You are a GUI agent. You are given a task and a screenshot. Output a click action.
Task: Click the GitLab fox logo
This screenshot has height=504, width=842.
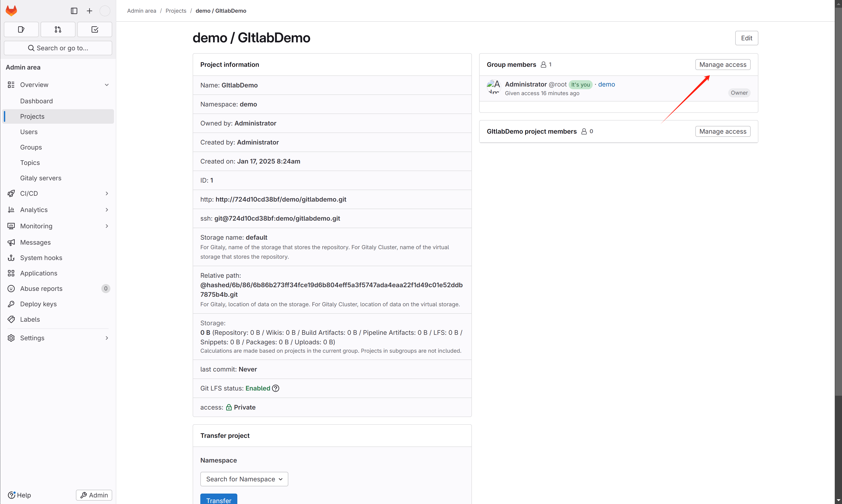(11, 10)
